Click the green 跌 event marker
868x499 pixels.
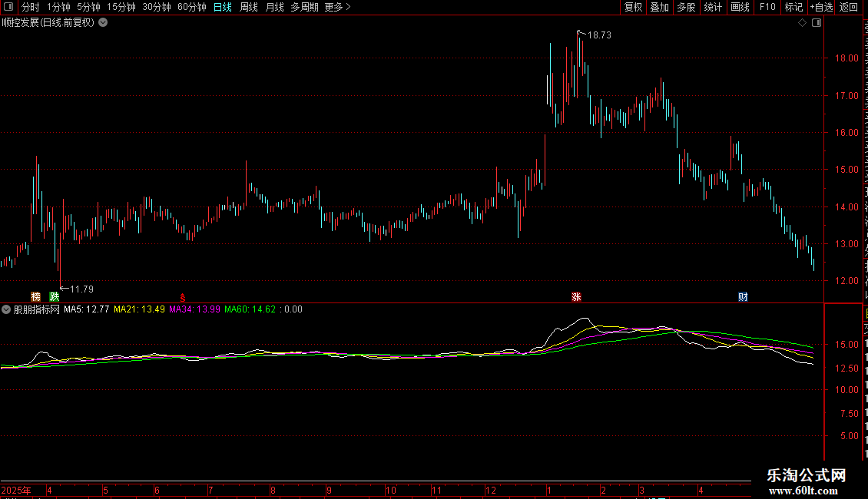coord(55,297)
